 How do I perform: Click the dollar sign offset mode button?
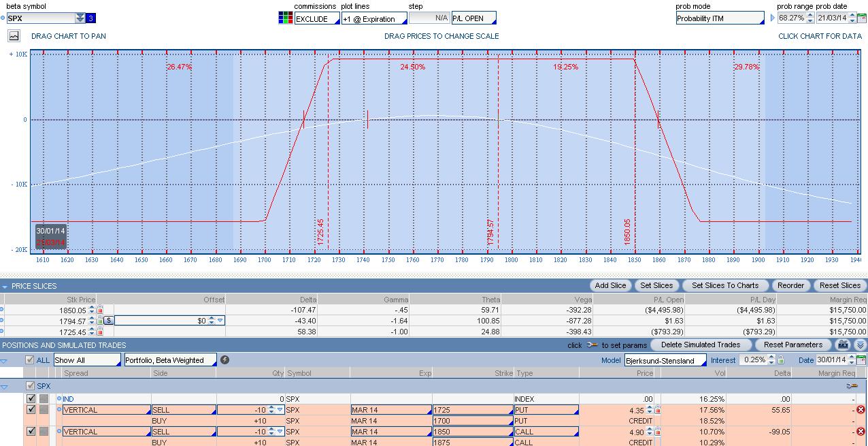[109, 321]
